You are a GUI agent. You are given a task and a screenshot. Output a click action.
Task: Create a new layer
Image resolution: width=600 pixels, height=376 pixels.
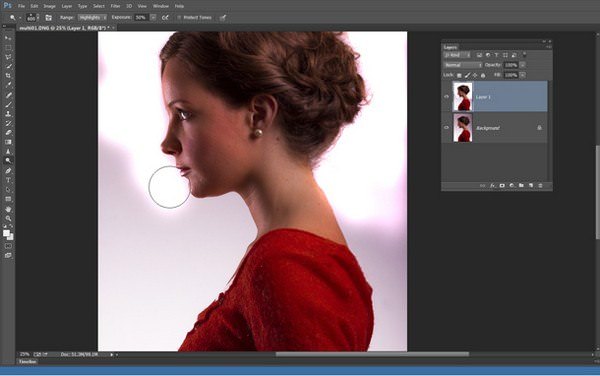[531, 186]
